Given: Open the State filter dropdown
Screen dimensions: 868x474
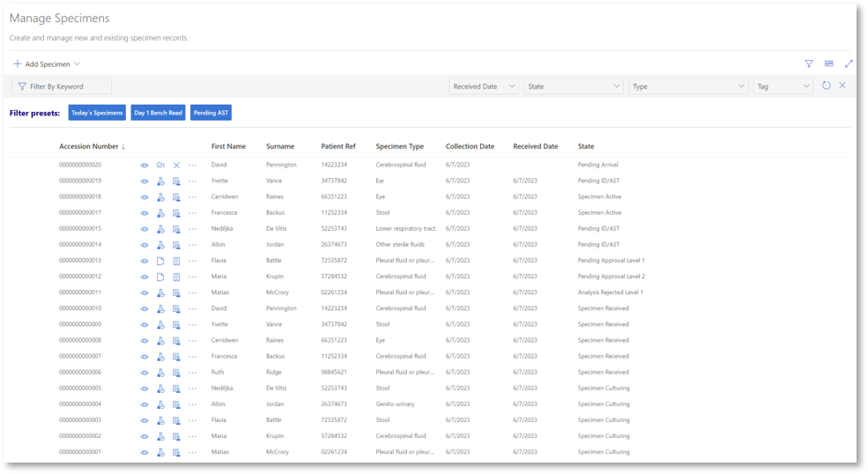Looking at the screenshot, I should point(574,86).
